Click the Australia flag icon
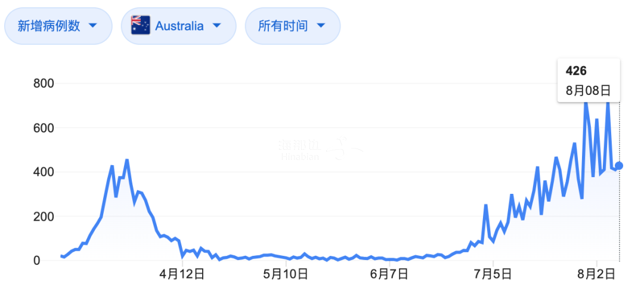 [x=141, y=26]
